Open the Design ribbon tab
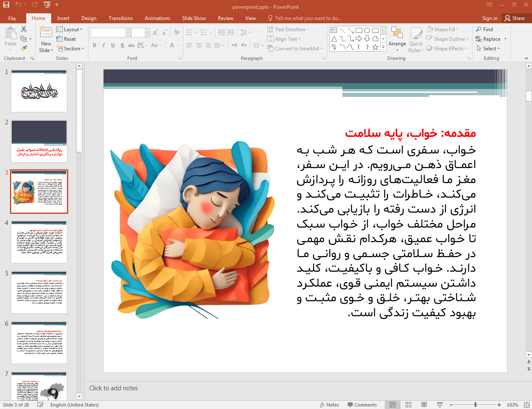Screen dimensions: 532x409 [89, 18]
